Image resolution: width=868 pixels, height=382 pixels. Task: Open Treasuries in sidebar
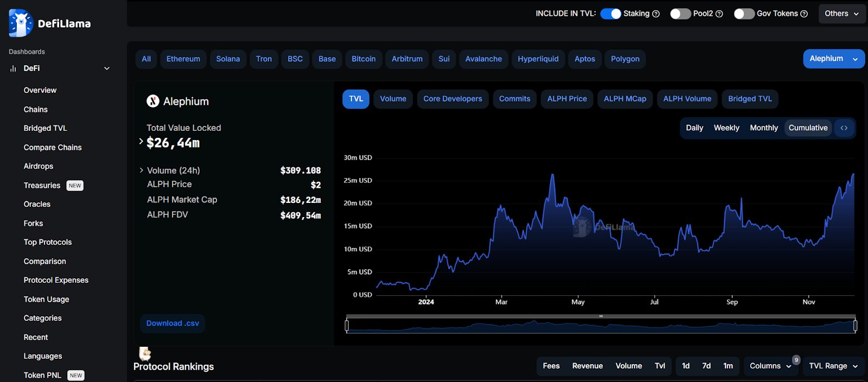[42, 186]
